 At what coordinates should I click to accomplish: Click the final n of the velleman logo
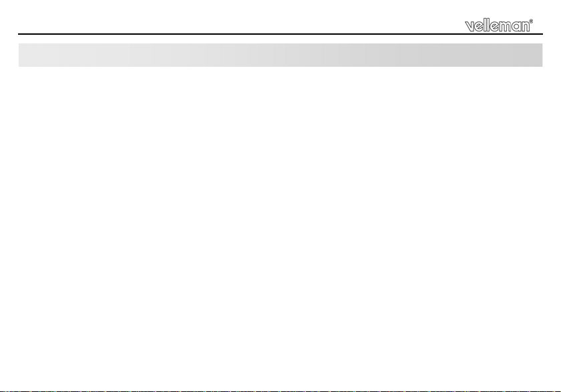[526, 27]
